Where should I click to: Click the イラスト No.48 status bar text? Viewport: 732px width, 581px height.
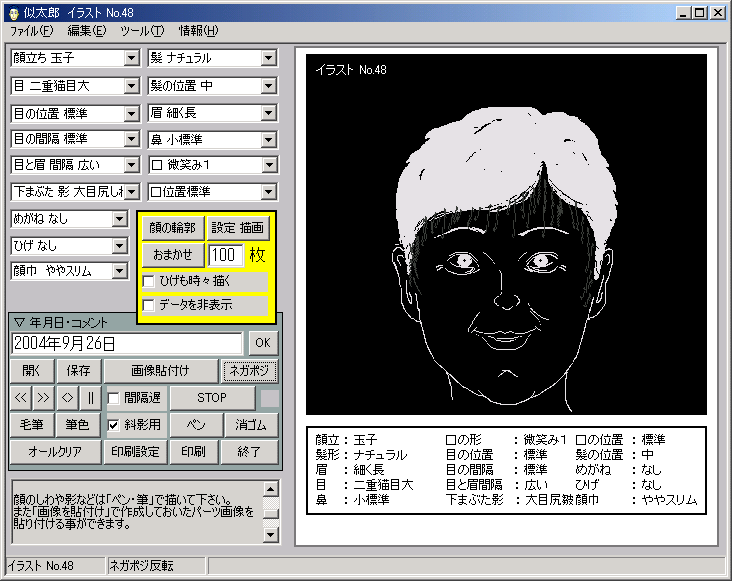point(41,566)
